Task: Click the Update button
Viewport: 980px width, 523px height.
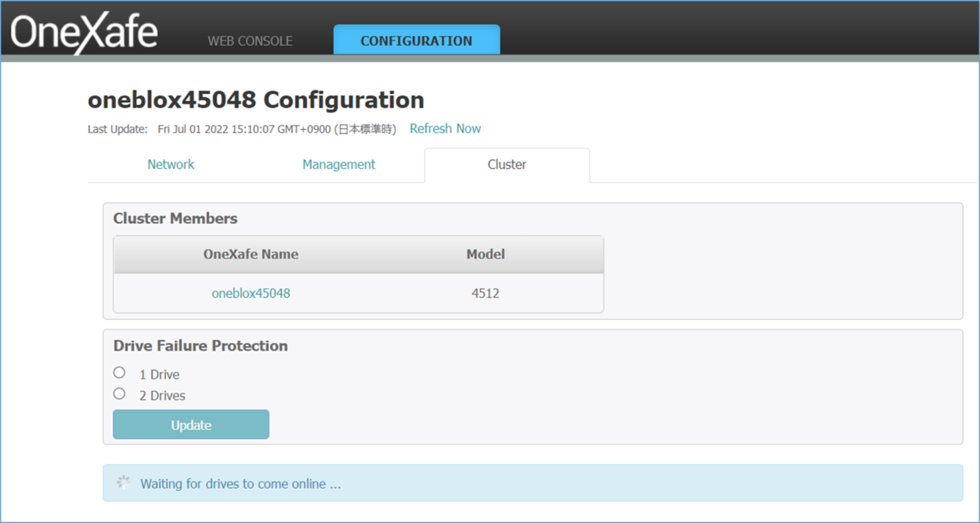Action: click(191, 424)
